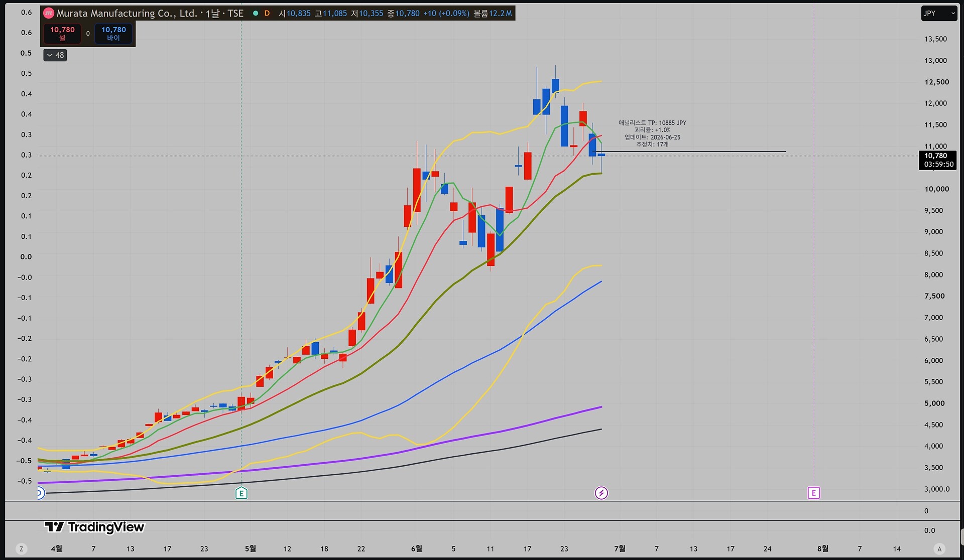Toggle the A auto-scale button
The height and width of the screenshot is (560, 964).
point(939,549)
